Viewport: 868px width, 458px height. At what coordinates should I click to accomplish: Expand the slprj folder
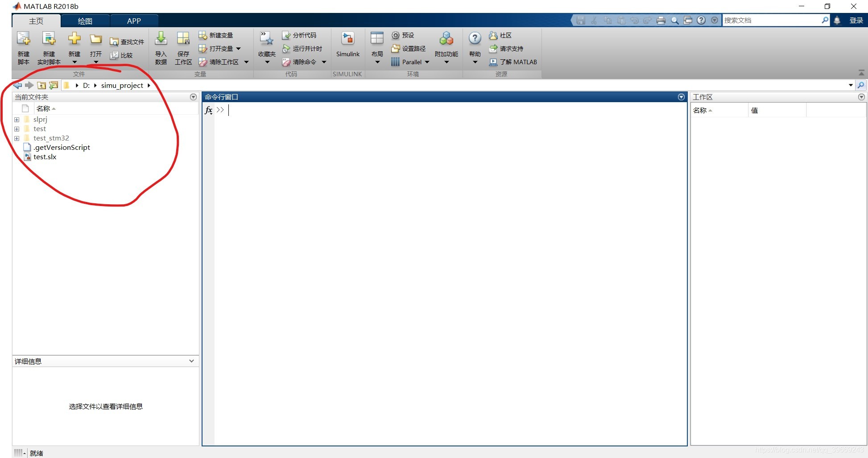(x=17, y=120)
